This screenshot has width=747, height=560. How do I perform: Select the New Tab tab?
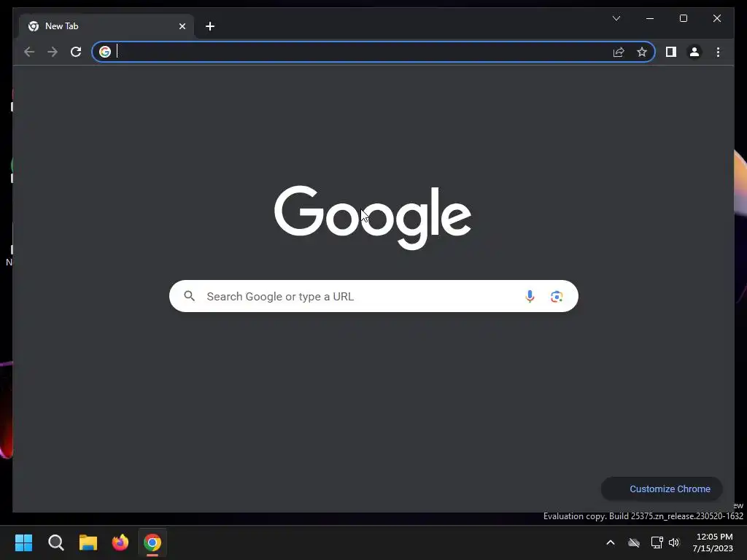coord(107,26)
